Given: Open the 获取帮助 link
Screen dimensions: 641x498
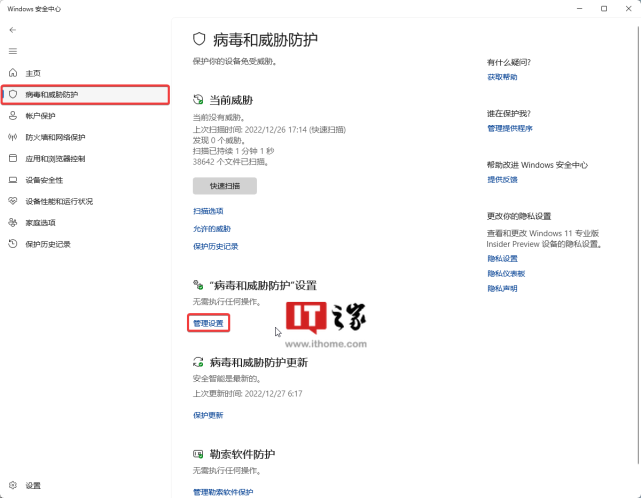Looking at the screenshot, I should click(x=502, y=77).
